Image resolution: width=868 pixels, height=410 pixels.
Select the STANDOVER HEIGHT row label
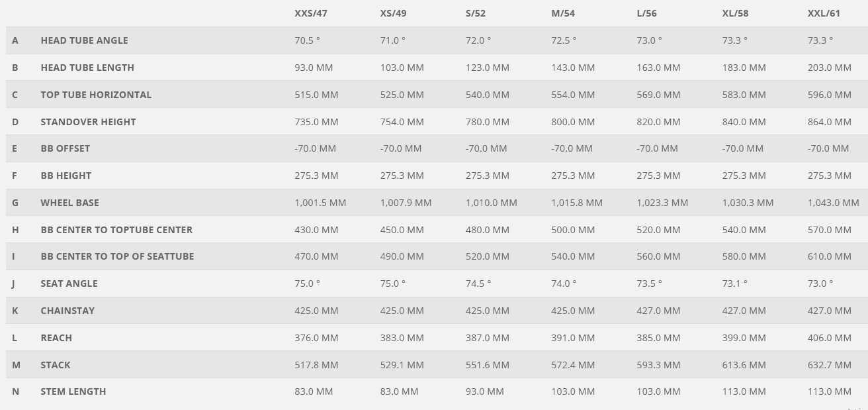click(x=88, y=122)
